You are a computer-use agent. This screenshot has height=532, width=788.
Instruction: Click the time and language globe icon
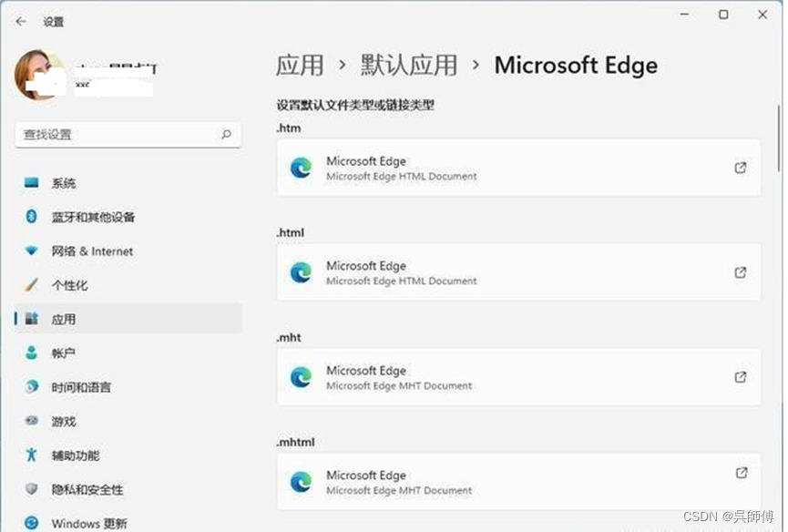pyautogui.click(x=32, y=386)
